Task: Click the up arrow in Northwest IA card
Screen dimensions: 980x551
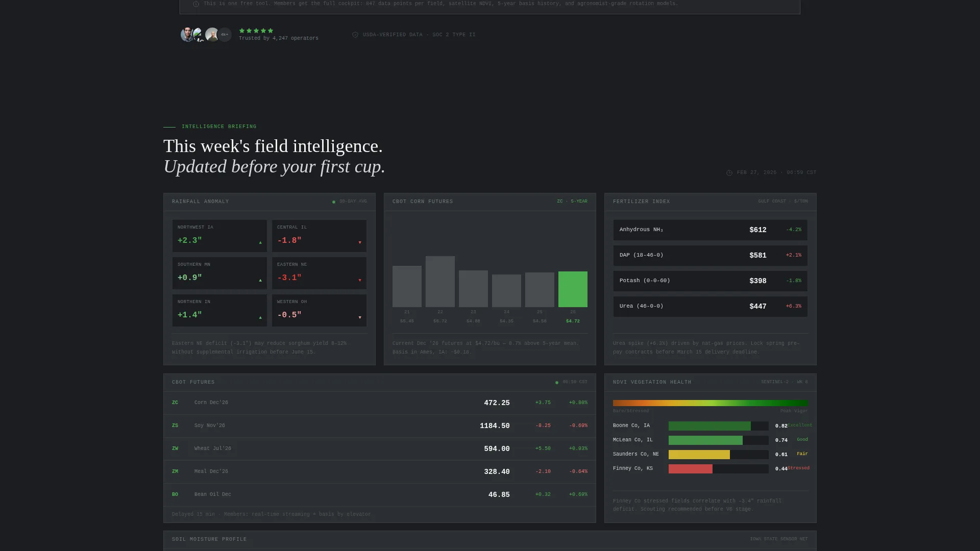Action: [x=260, y=243]
